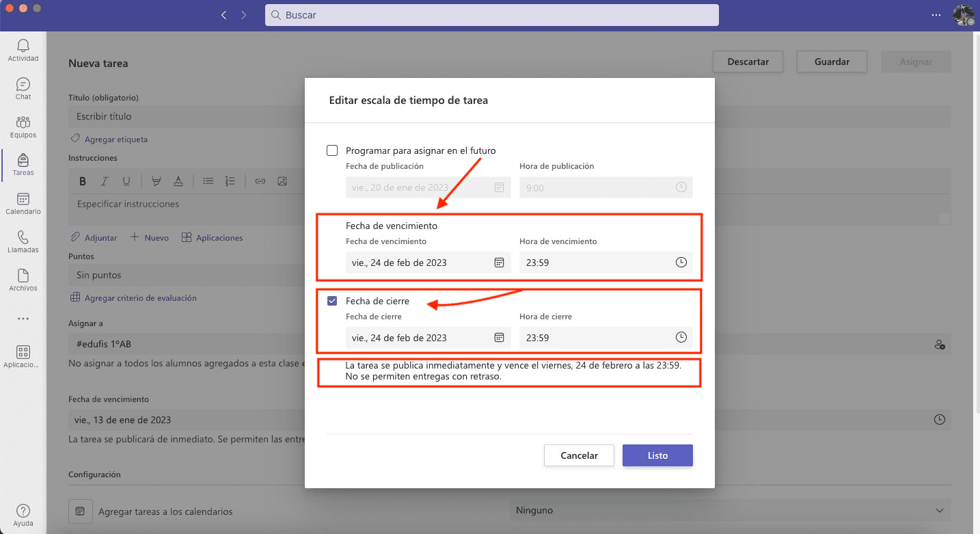The height and width of the screenshot is (534, 980).
Task: Open calendar picker for Fecha de cierre
Action: (499, 338)
